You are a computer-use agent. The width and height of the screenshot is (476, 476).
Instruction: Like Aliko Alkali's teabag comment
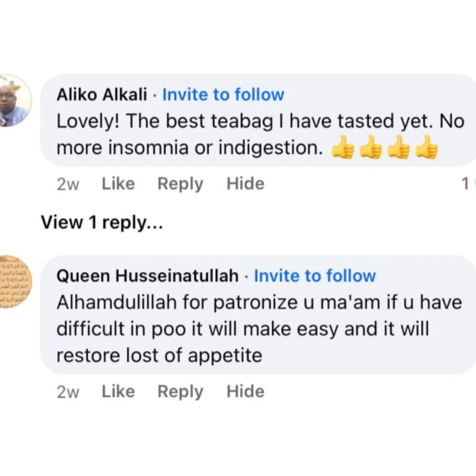[x=118, y=184]
